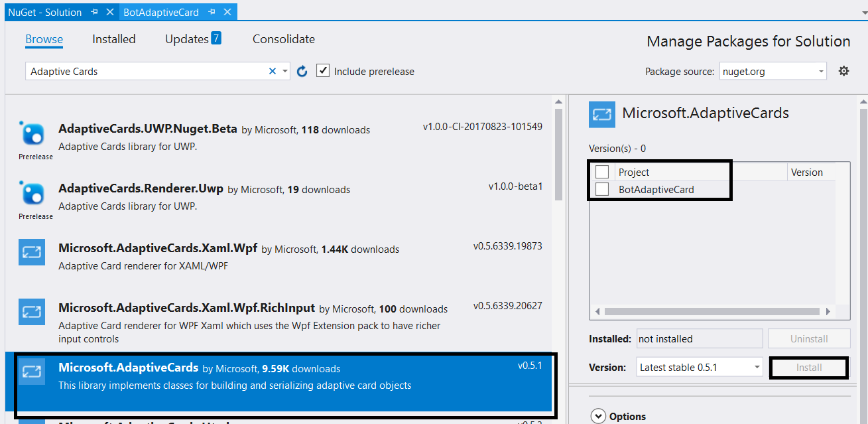Click Xaml.Wpf.RichInput package icon
Screen dimensions: 868x424
click(x=32, y=312)
